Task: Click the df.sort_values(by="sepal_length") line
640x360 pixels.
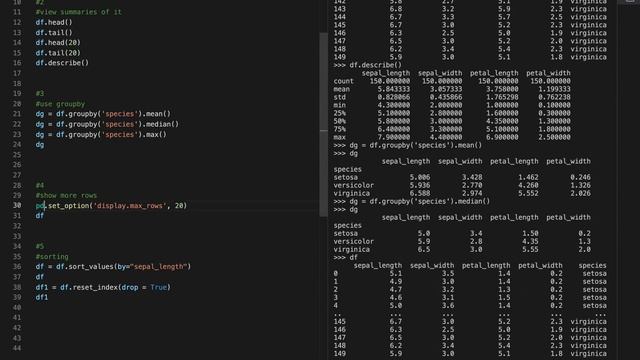Action: pyautogui.click(x=113, y=267)
